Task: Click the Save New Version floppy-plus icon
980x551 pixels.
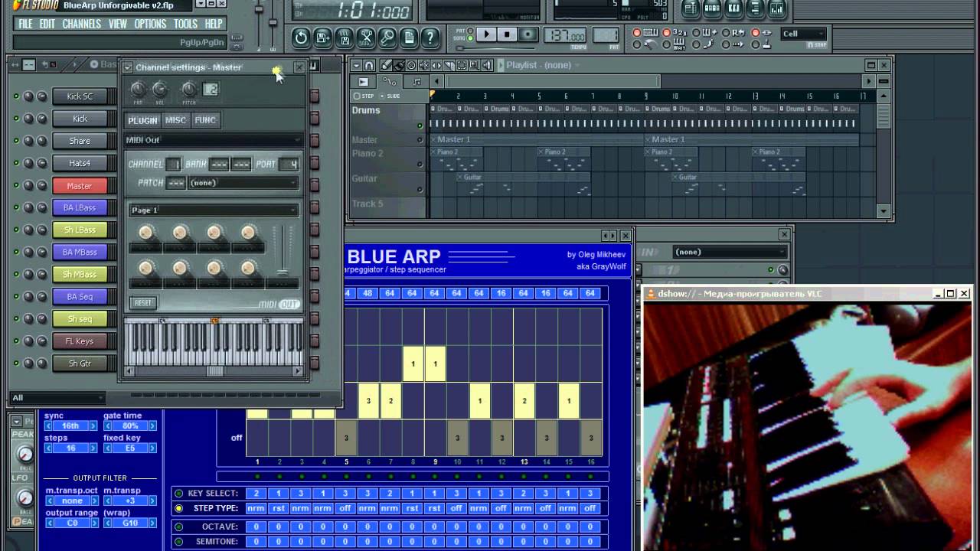Action: 322,37
